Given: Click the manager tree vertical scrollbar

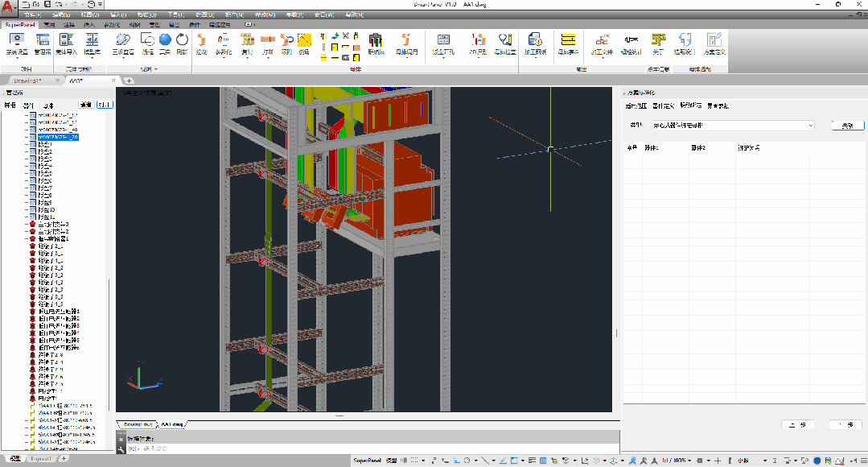Looking at the screenshot, I should [x=109, y=344].
